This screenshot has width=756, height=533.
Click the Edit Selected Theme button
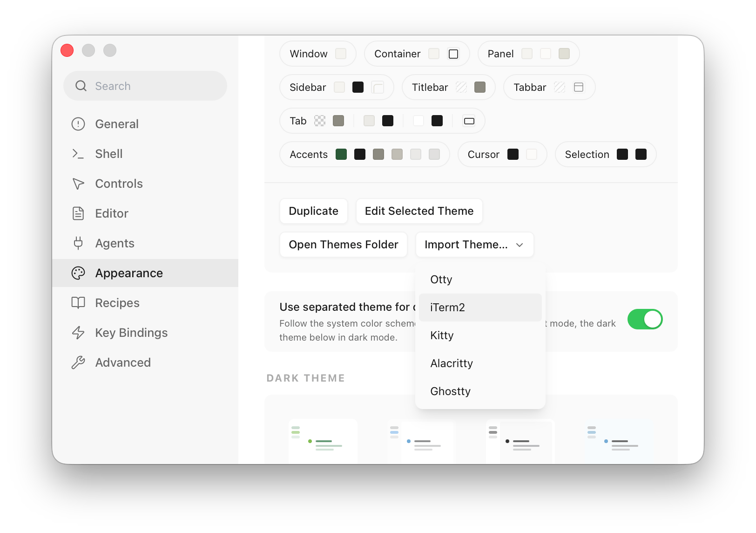[x=419, y=211]
